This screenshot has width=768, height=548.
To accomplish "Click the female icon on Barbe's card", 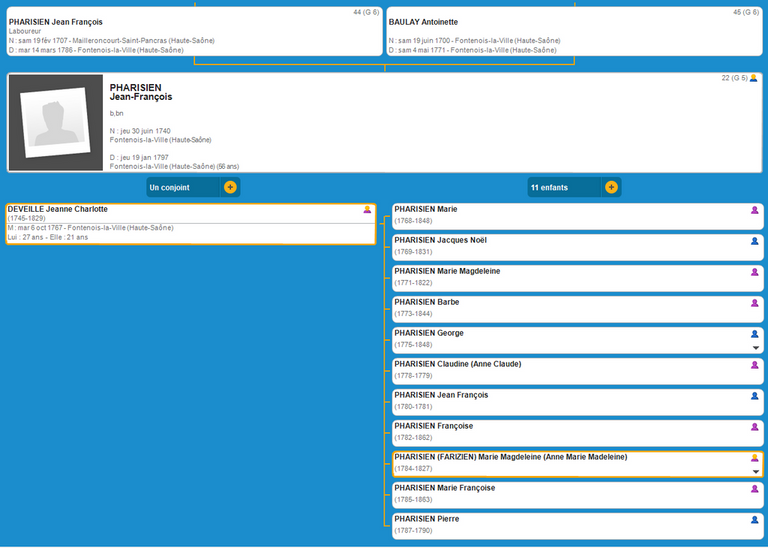I will tap(755, 303).
